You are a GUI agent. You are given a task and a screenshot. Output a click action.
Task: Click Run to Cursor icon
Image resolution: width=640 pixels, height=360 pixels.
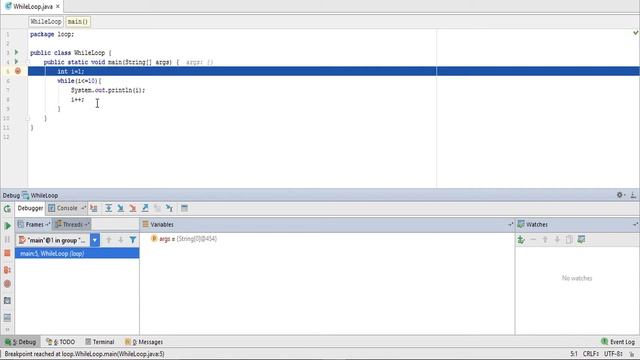tap(170, 209)
